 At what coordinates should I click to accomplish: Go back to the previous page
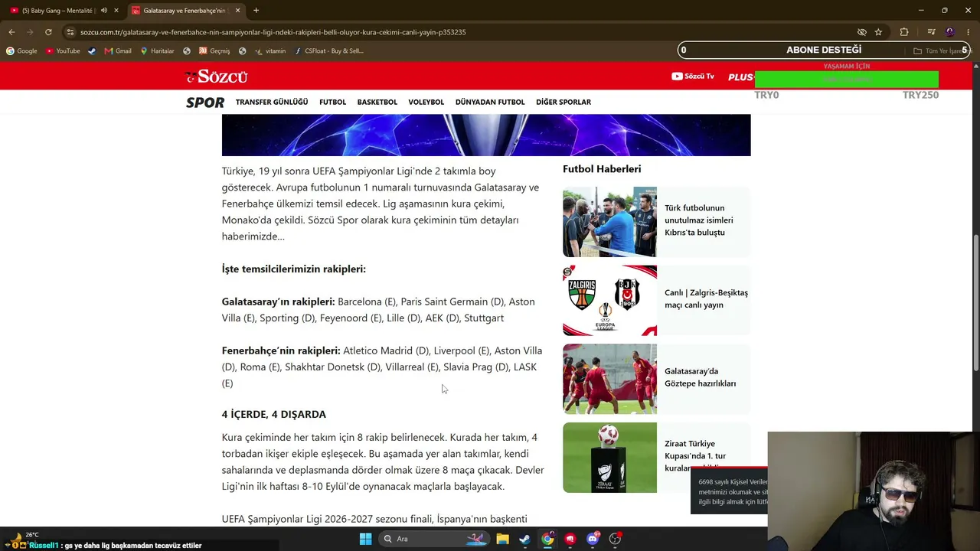coord(11,32)
